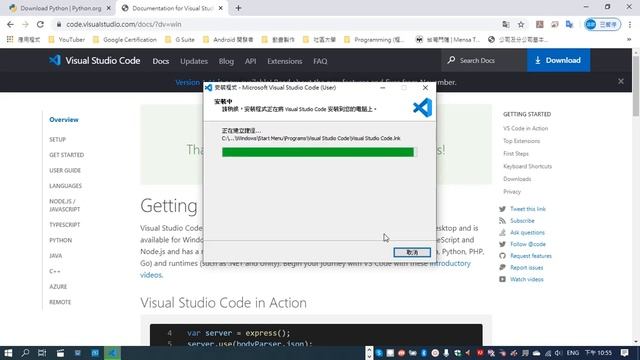Show more bookmarks with the overflow chevron
This screenshot has height=360, width=640.
click(x=629, y=40)
